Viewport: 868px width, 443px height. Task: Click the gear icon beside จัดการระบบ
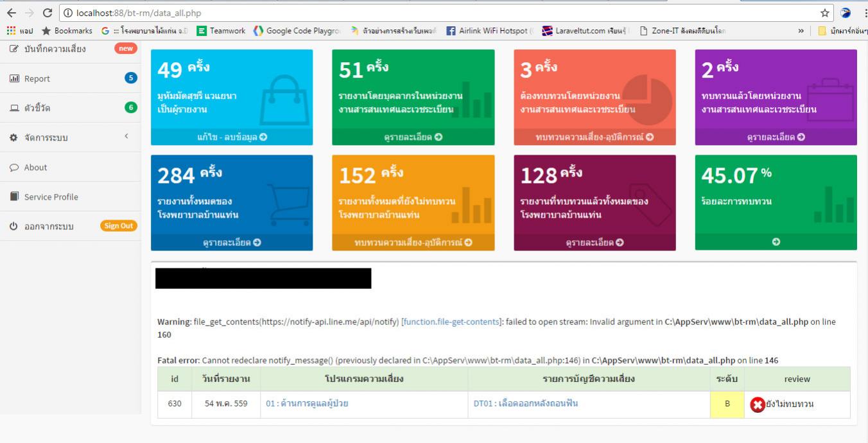14,137
